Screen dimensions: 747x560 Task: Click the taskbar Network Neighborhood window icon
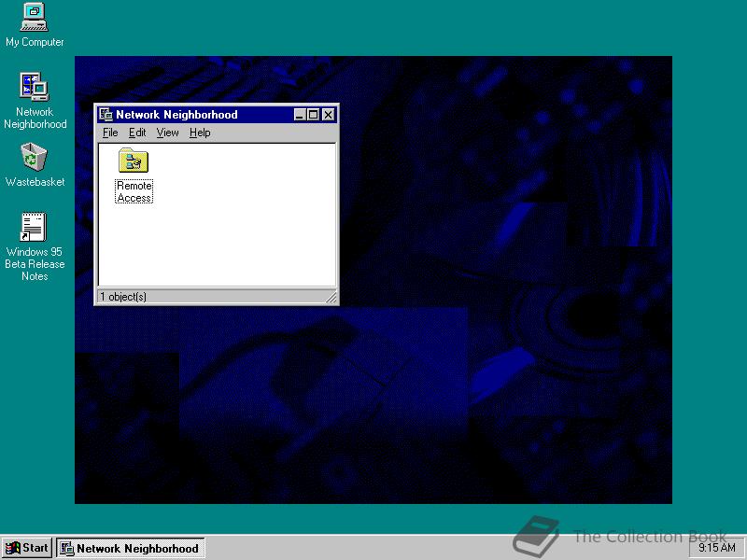coord(65,548)
